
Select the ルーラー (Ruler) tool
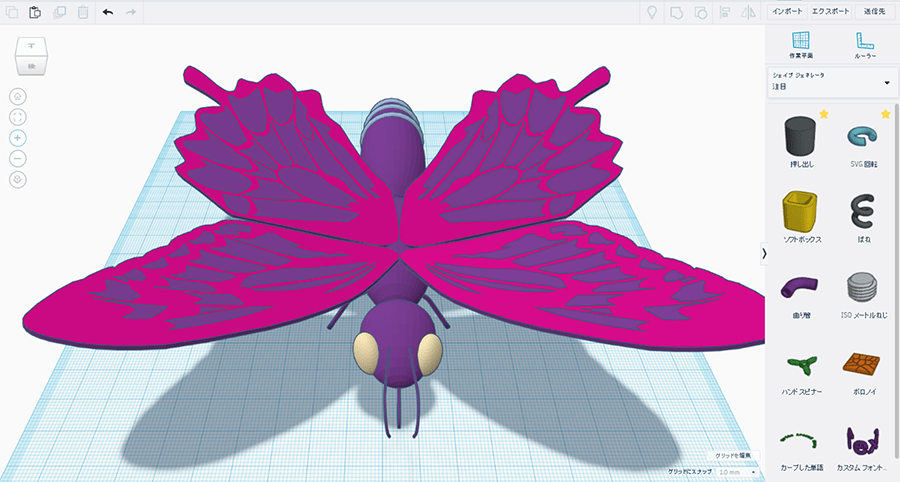pyautogui.click(x=865, y=45)
